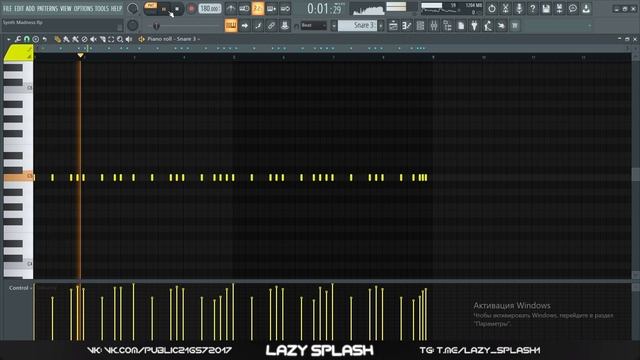Click the step edit stairs icon
The height and width of the screenshot is (360, 640).
258,26
